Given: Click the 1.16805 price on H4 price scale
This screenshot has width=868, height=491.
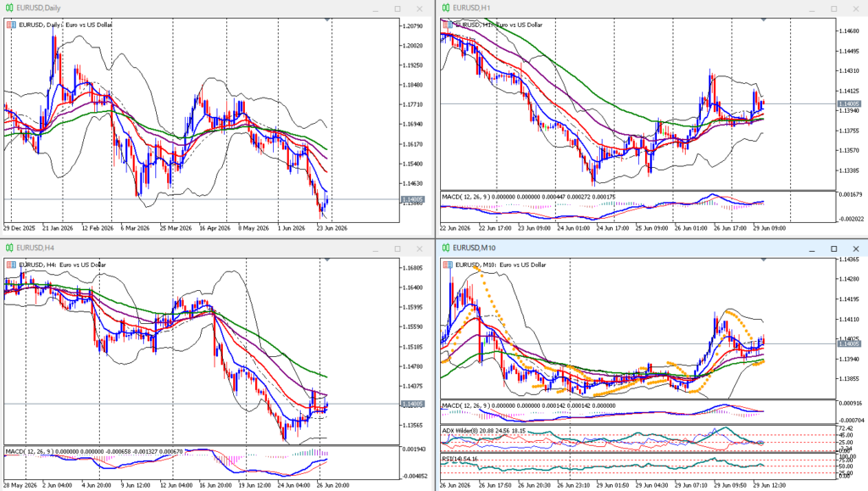Looking at the screenshot, I should pos(413,268).
